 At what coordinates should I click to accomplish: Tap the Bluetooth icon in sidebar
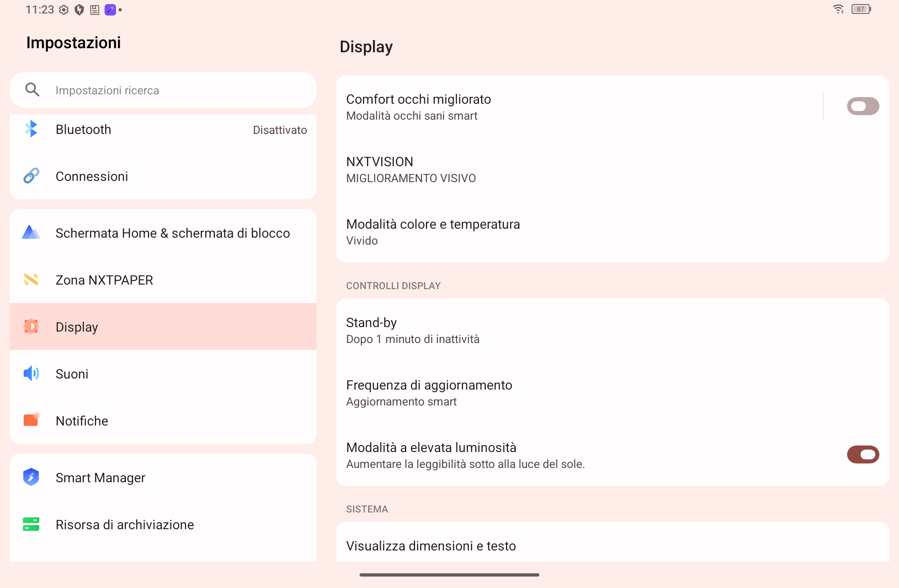pos(31,129)
